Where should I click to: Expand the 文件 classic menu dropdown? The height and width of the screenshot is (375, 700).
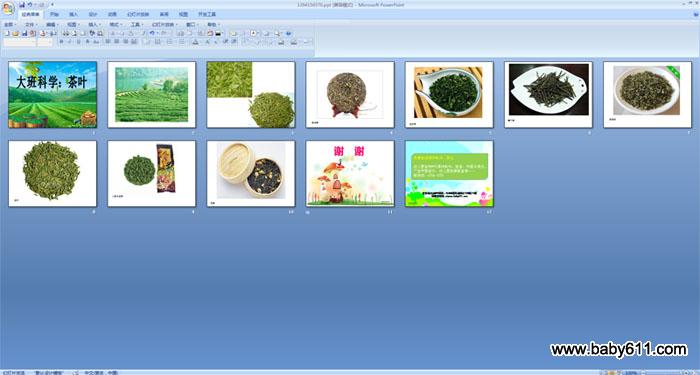pyautogui.click(x=31, y=25)
